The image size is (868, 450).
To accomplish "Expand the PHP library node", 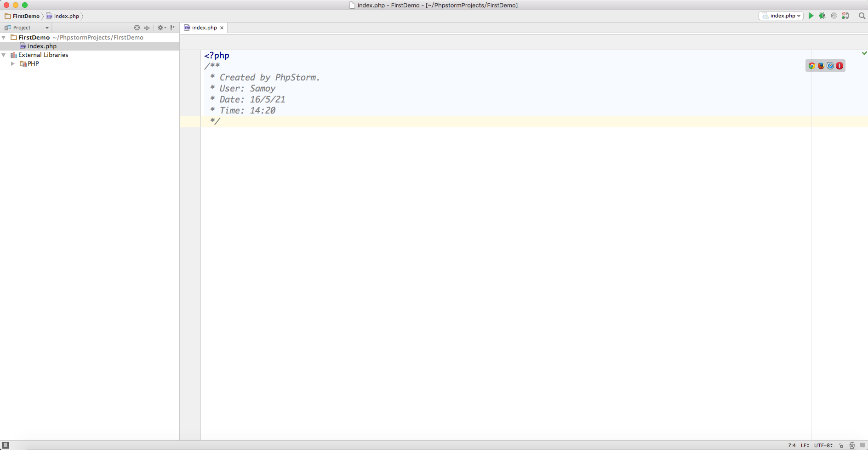I will [13, 63].
